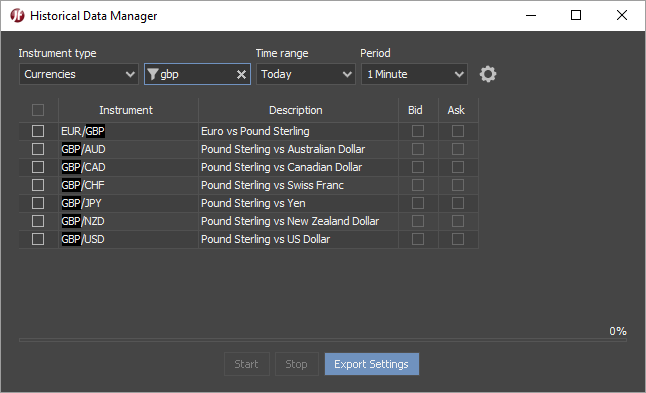Toggle the select-all checkbox in the header
646x393 pixels.
(x=38, y=110)
